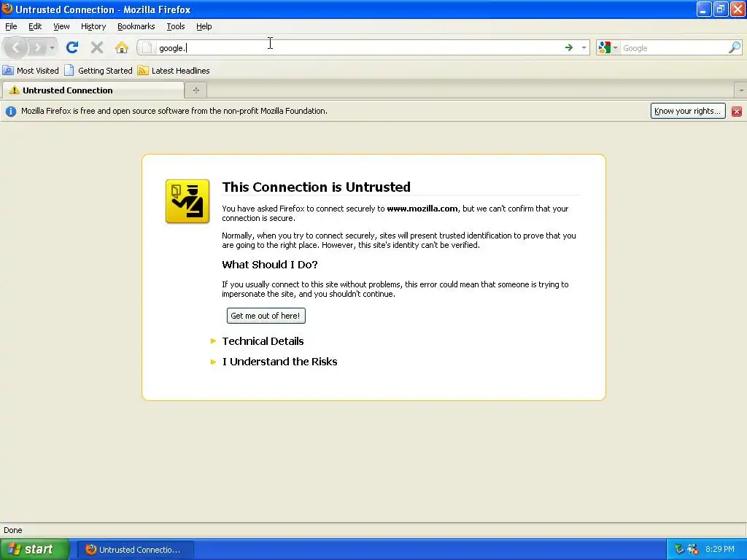Open the View menu

click(61, 27)
